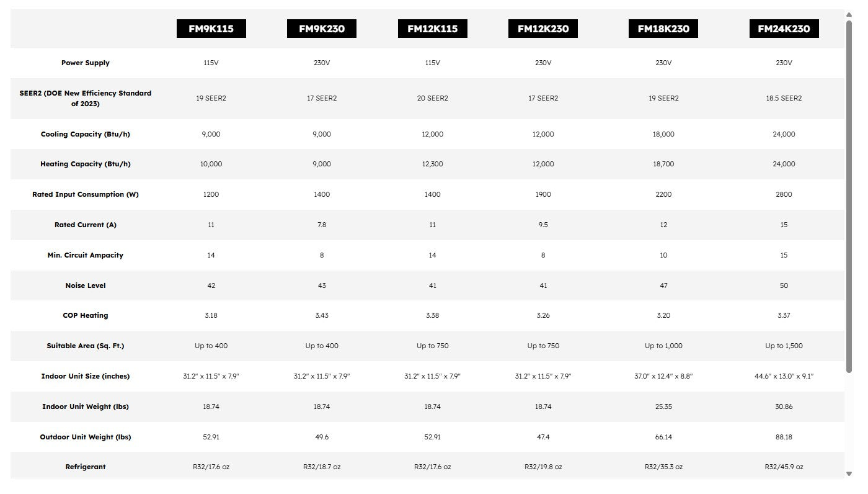Click the Up to 1,500 suitable area cell
Screen dimensions: 868x494
tap(784, 346)
